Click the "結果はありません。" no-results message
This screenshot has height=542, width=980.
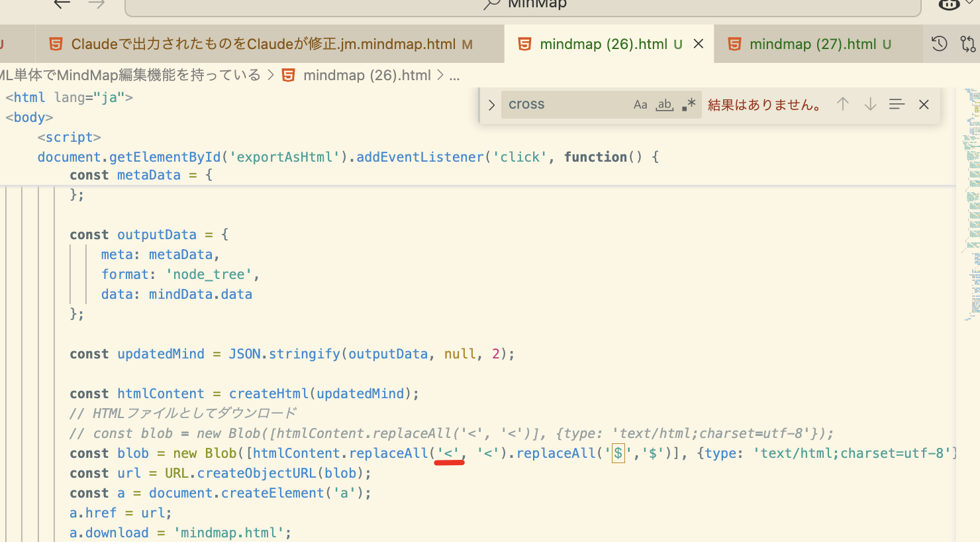tap(765, 105)
